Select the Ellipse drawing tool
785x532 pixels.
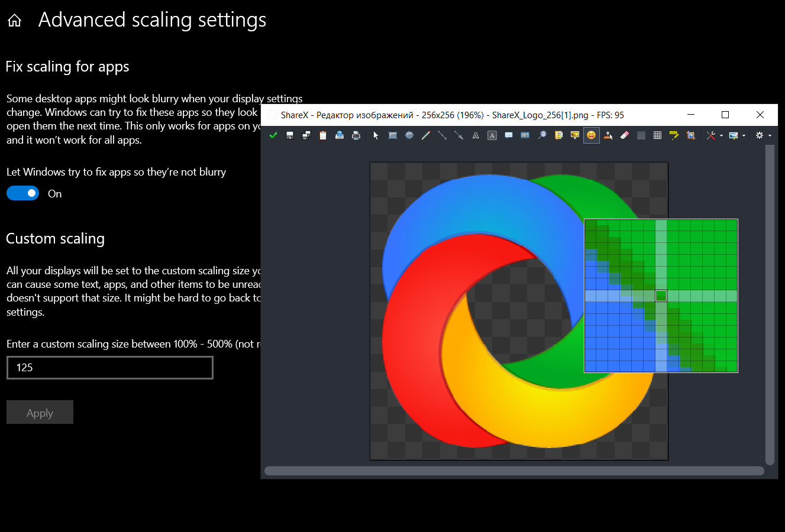pyautogui.click(x=409, y=135)
